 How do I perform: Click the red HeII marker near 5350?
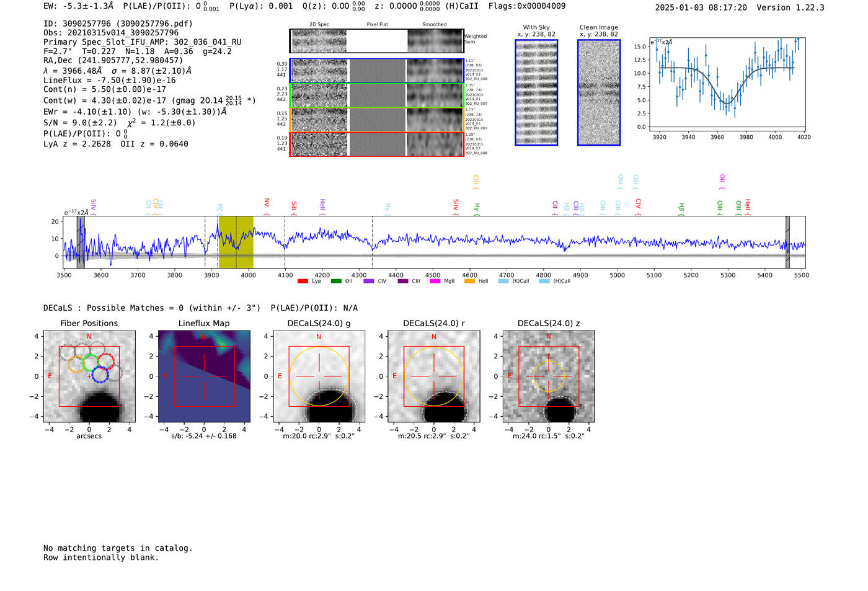click(x=748, y=207)
